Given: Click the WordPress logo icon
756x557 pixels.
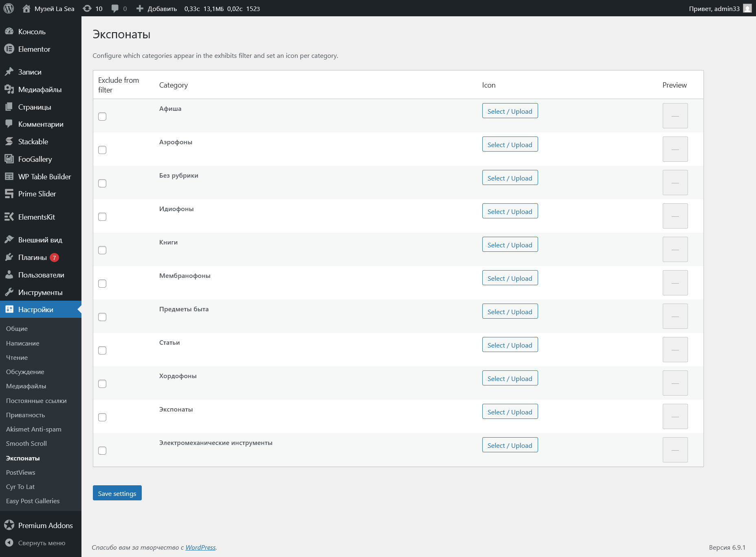Looking at the screenshot, I should [9, 8].
